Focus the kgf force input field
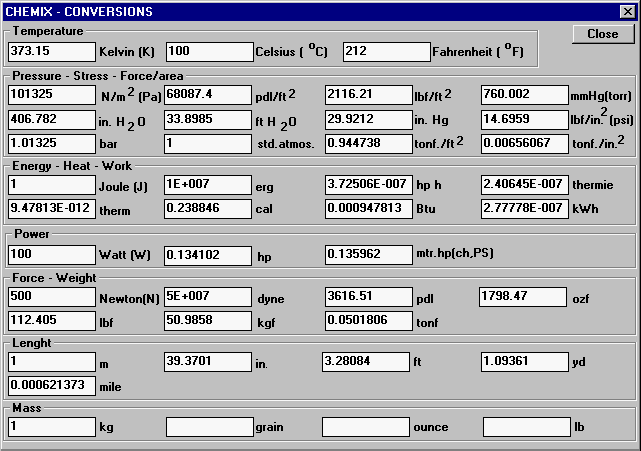Image resolution: width=641 pixels, height=451 pixels. point(208,321)
